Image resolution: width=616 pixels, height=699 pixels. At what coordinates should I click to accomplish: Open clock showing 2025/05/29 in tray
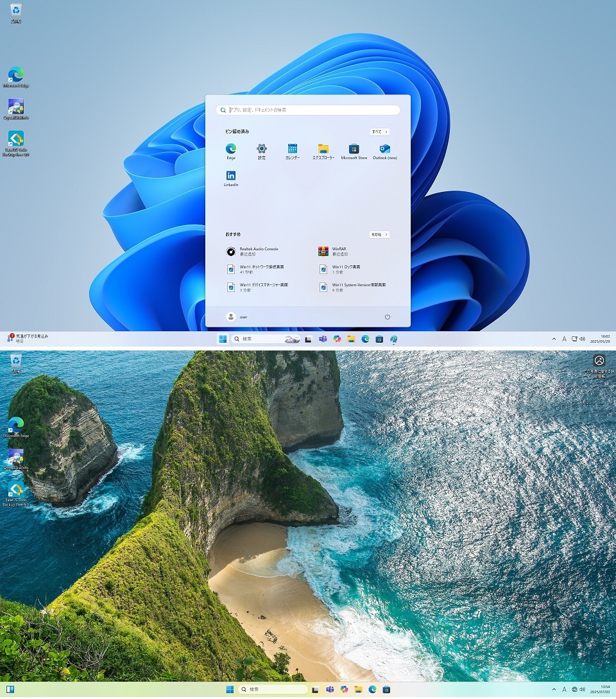click(600, 339)
